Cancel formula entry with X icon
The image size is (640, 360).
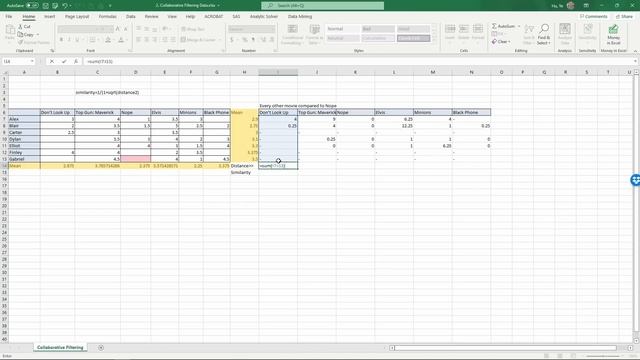click(52, 61)
